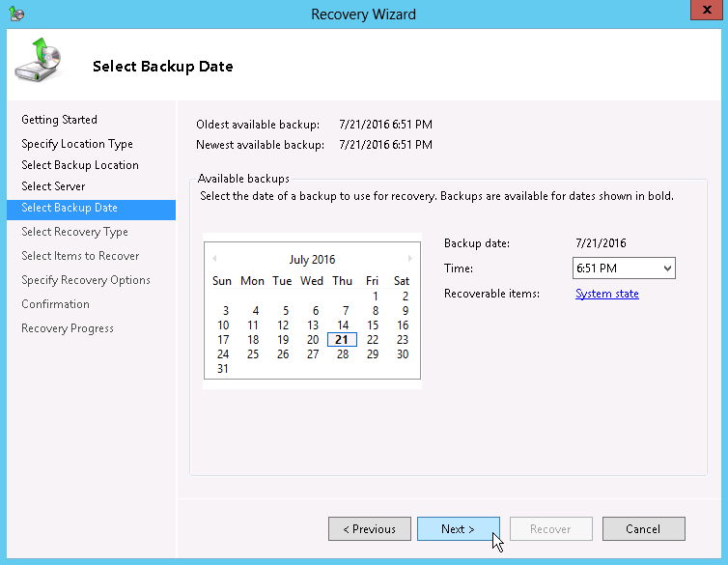728x565 pixels.
Task: Open the Select Server step
Action: [x=53, y=186]
